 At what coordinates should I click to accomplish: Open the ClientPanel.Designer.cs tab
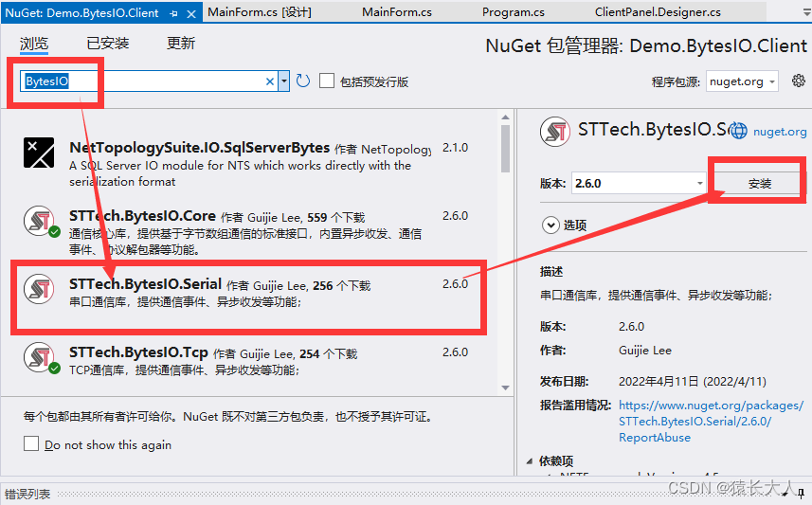658,12
